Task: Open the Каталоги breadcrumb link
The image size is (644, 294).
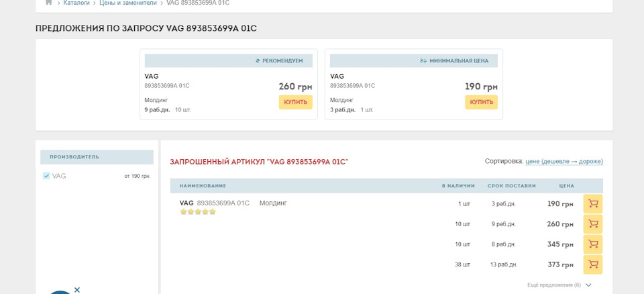Action: pos(76,3)
